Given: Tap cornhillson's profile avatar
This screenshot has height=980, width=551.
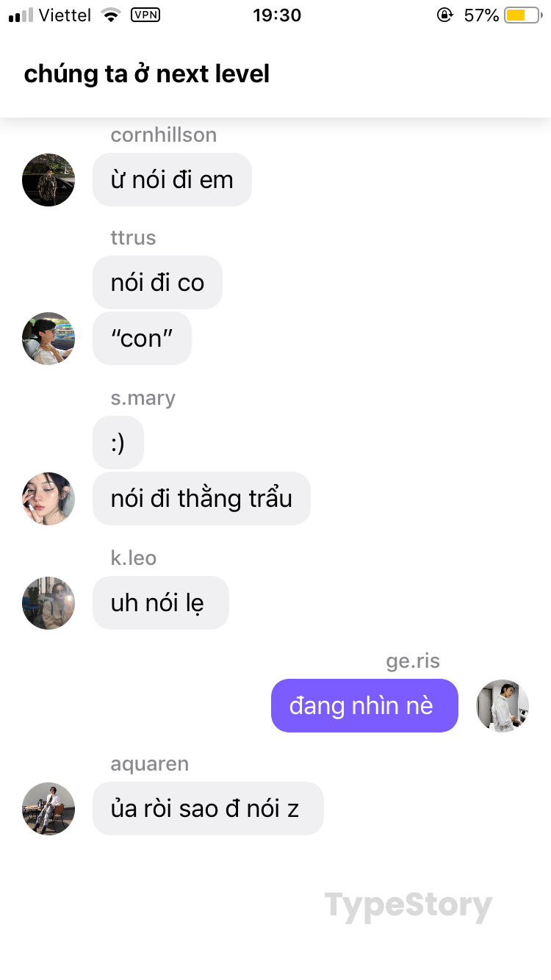Looking at the screenshot, I should [x=48, y=180].
